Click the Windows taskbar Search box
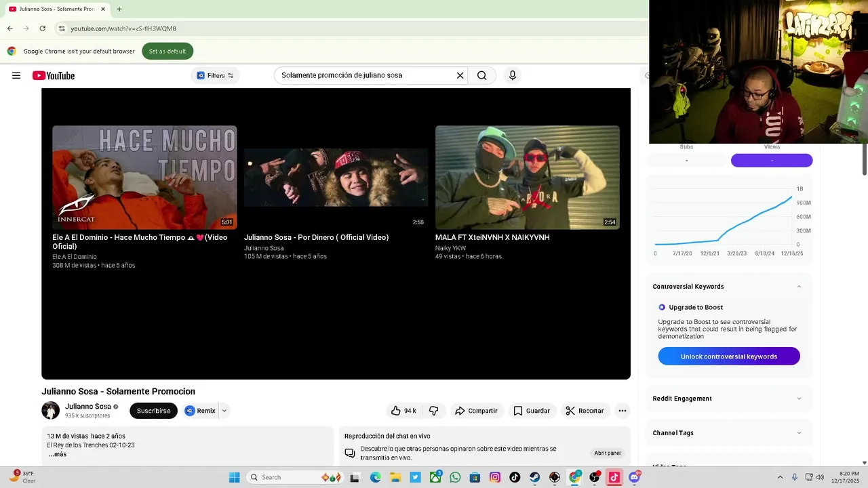The width and height of the screenshot is (868, 488). (295, 477)
